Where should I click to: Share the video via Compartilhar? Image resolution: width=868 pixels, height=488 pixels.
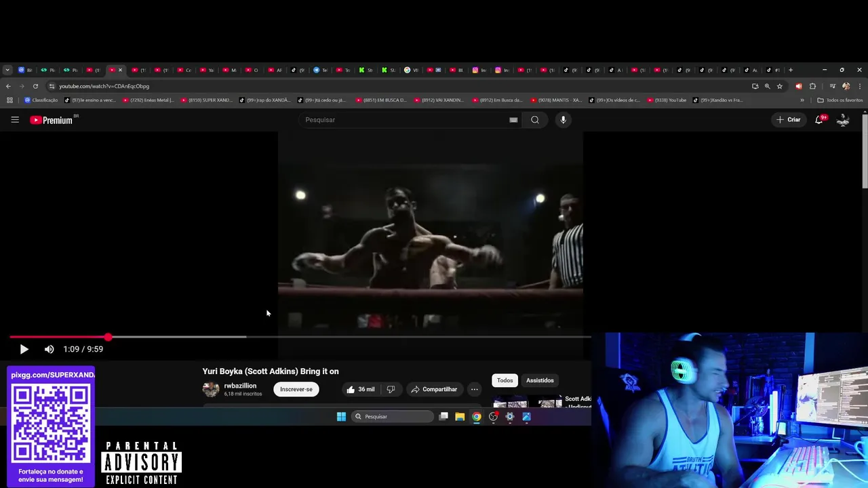click(x=434, y=389)
